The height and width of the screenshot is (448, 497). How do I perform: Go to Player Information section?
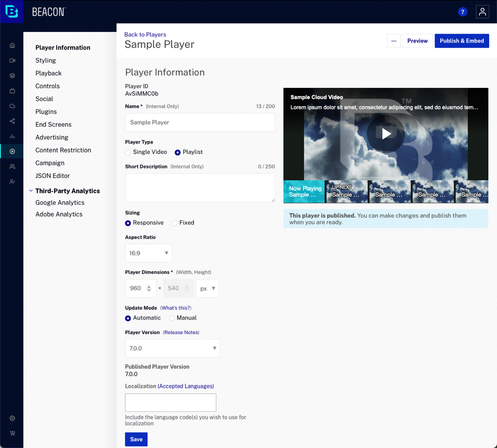[x=63, y=48]
